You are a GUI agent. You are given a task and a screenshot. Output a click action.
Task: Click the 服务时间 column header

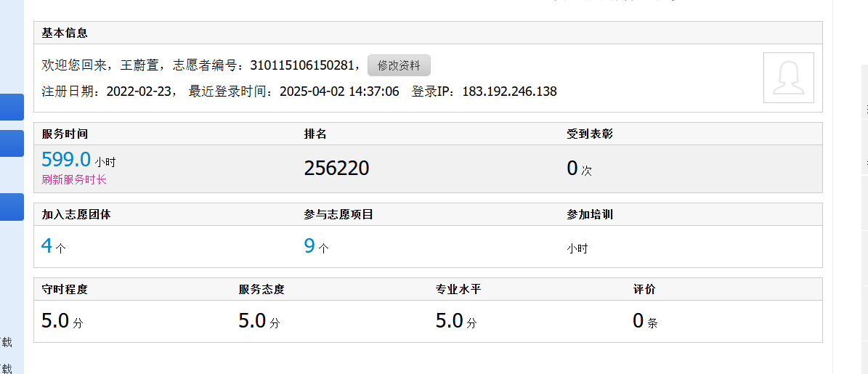65,134
